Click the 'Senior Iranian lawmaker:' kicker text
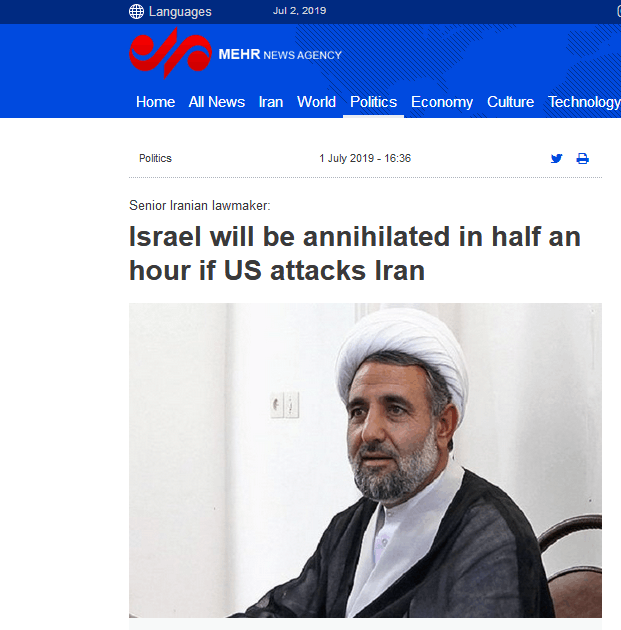Screen dimensions: 621x630 (200, 206)
